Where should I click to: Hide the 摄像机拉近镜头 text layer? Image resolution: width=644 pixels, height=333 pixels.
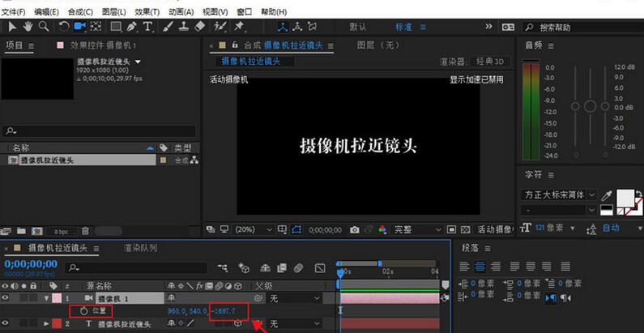click(x=6, y=324)
